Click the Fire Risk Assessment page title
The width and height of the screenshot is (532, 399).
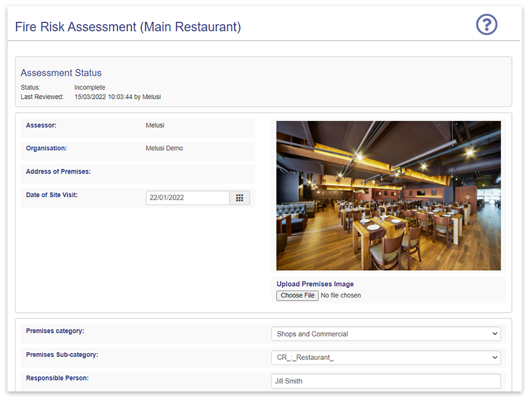pos(128,27)
